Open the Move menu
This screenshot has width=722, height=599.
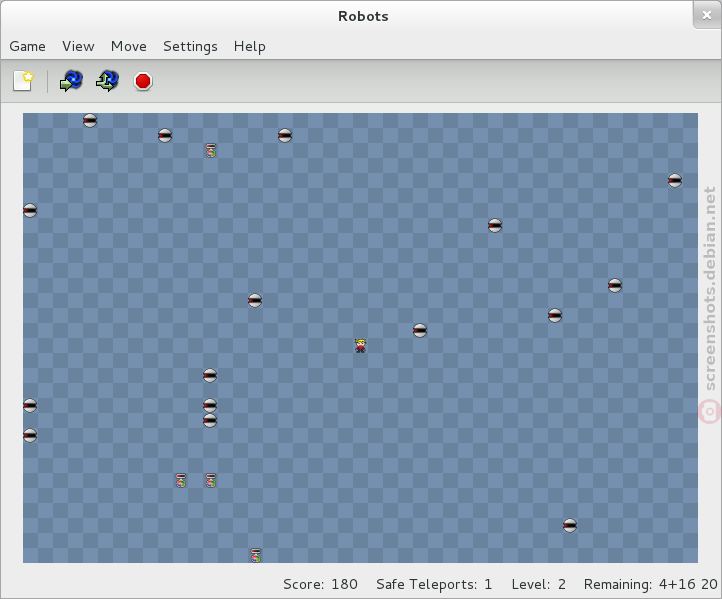coord(129,47)
